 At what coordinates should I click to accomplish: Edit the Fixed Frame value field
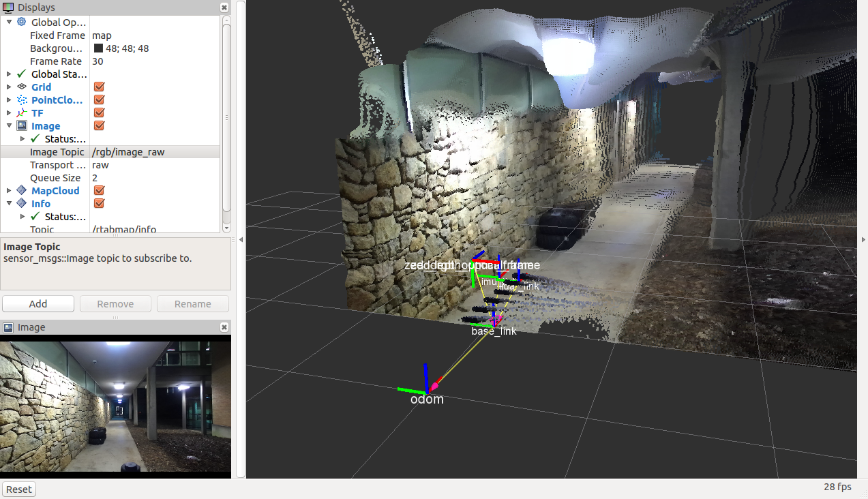[x=155, y=35]
